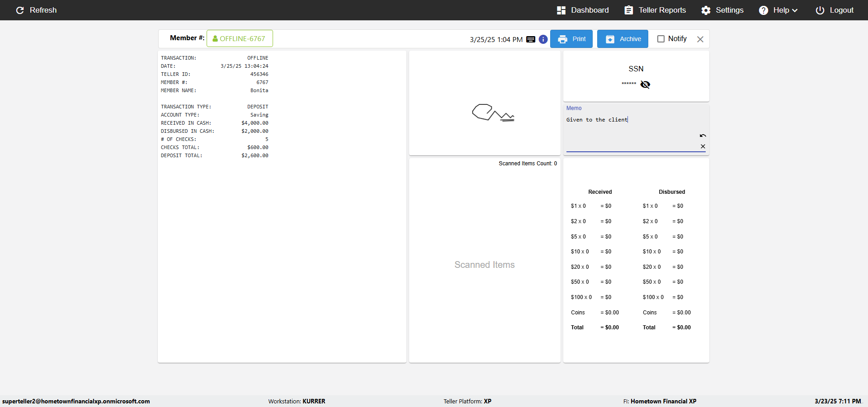Image resolution: width=868 pixels, height=407 pixels.
Task: Print the transaction receipt
Action: pos(571,39)
